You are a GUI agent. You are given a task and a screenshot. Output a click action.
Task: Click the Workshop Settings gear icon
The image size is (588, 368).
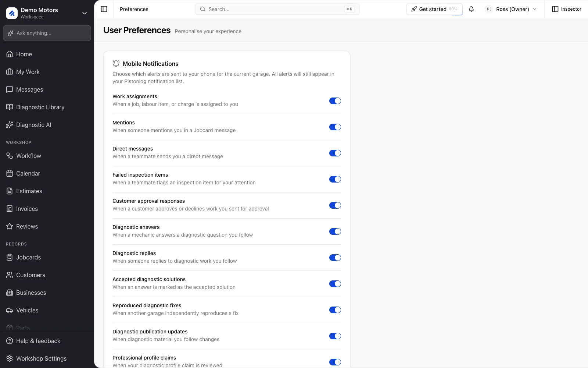click(x=10, y=358)
